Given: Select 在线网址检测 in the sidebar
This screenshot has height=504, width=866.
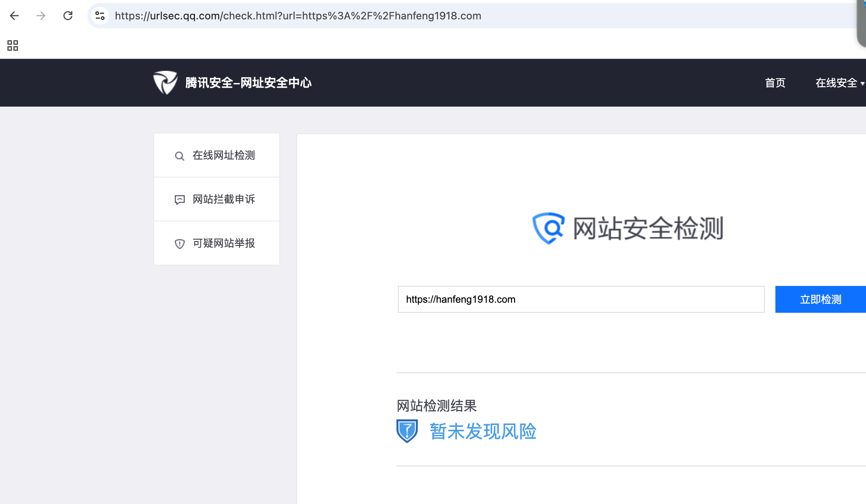Looking at the screenshot, I should click(x=223, y=155).
